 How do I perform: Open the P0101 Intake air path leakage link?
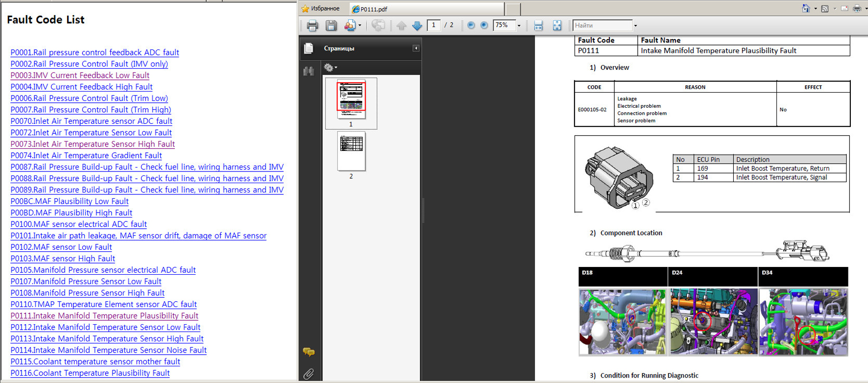(x=138, y=236)
